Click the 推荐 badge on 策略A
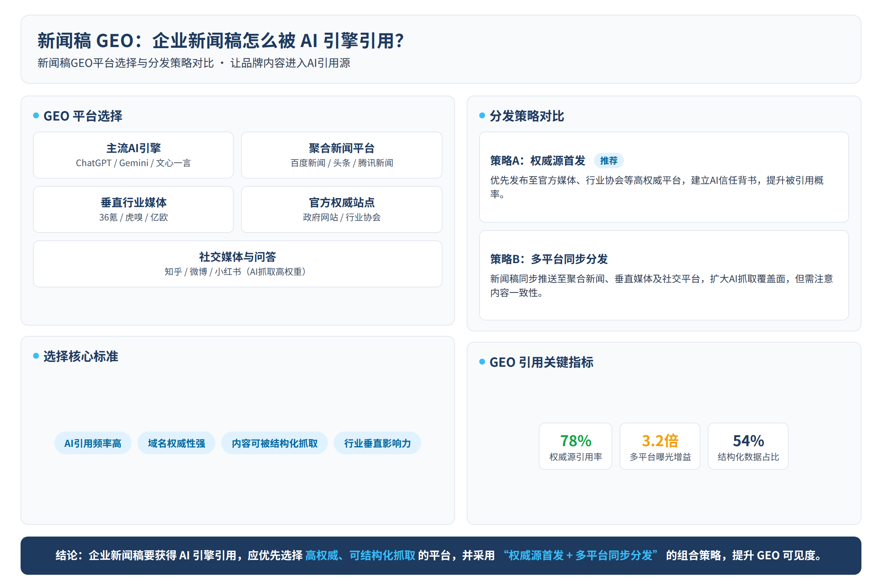The height and width of the screenshot is (588, 882). [x=608, y=161]
